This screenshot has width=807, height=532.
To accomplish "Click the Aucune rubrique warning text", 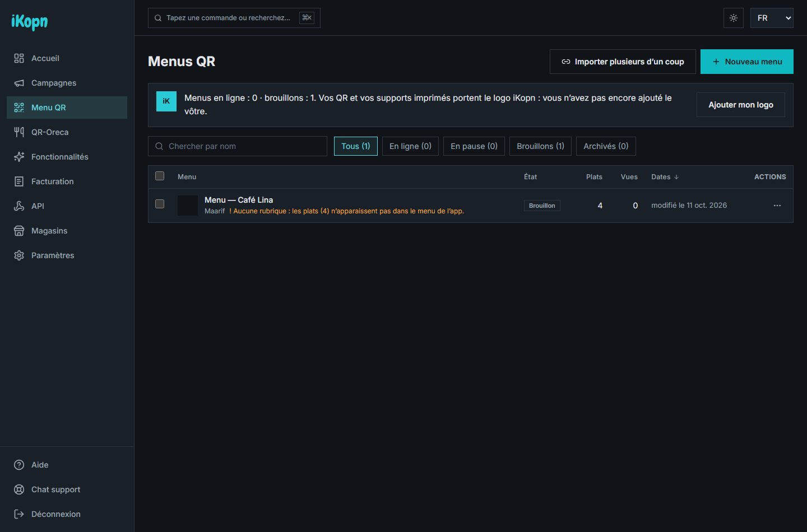I will pyautogui.click(x=346, y=211).
